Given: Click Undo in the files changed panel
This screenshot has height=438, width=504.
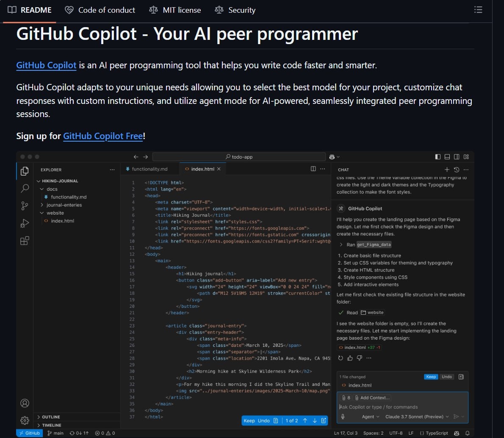Looking at the screenshot, I should [x=446, y=377].
